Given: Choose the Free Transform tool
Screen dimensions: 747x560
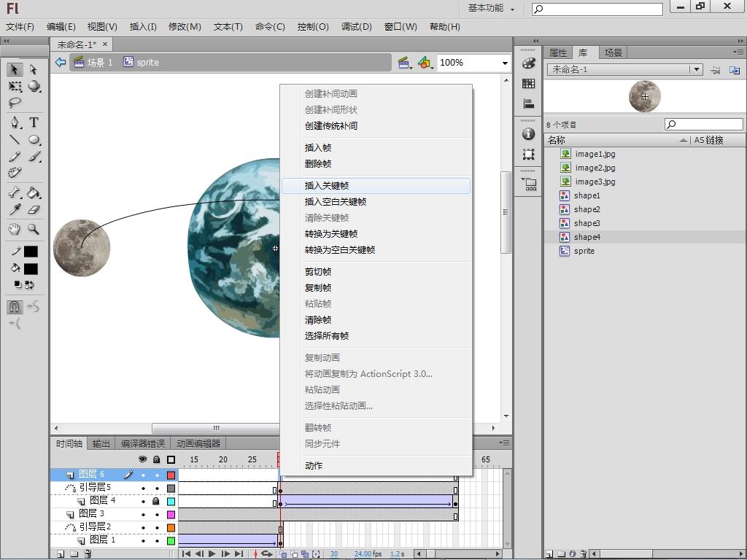Looking at the screenshot, I should pyautogui.click(x=15, y=86).
